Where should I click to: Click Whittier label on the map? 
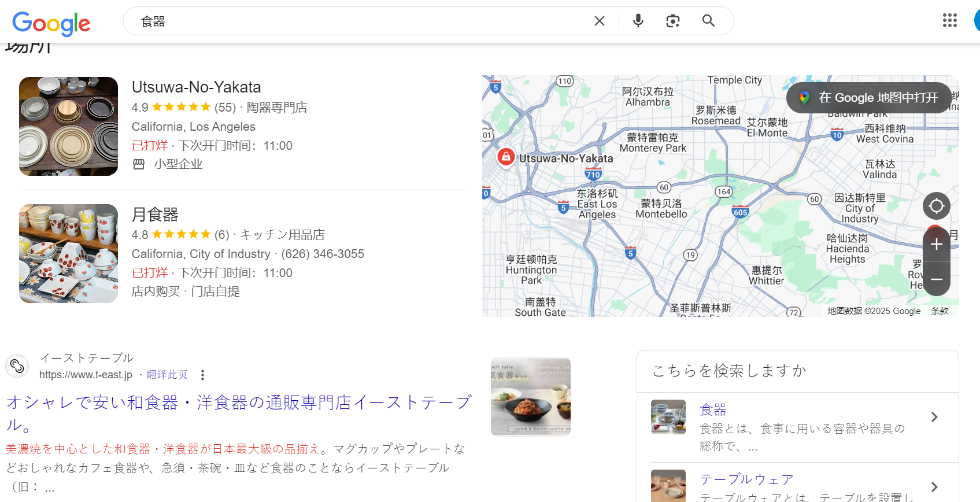pyautogui.click(x=767, y=275)
